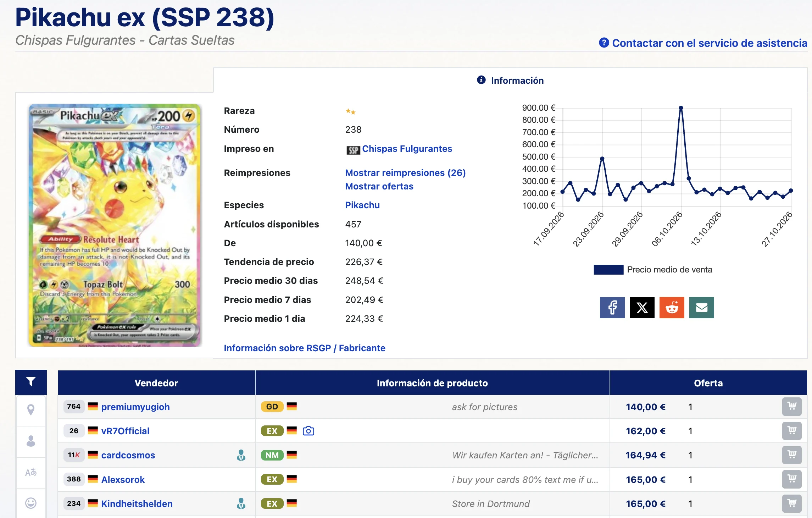Share on X
This screenshot has height=518, width=812.
click(x=642, y=308)
